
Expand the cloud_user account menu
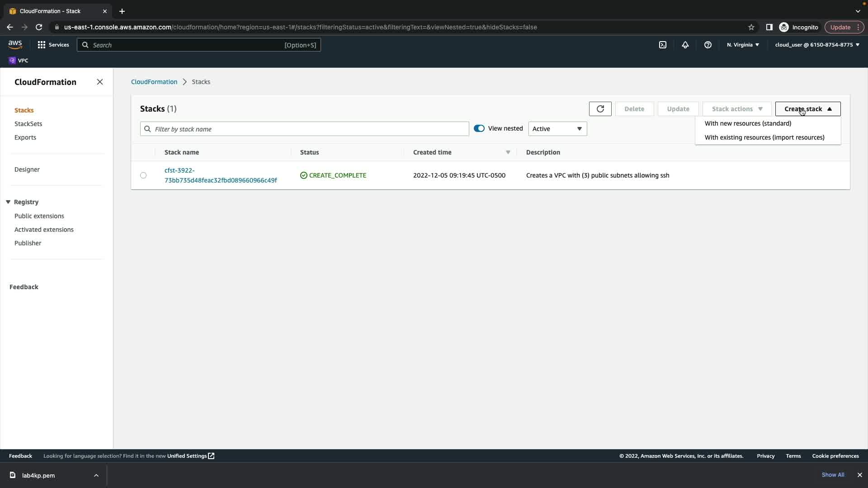click(x=817, y=45)
